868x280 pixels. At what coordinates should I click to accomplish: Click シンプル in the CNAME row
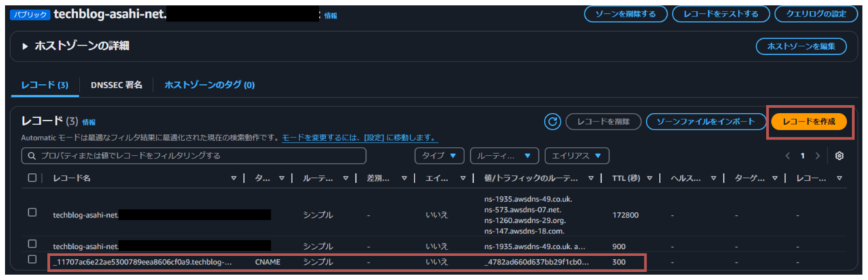318,261
